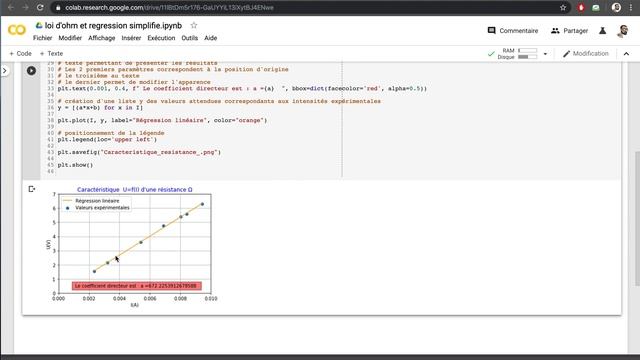
Task: Bookmark page with address bar star
Action: (x=563, y=7)
